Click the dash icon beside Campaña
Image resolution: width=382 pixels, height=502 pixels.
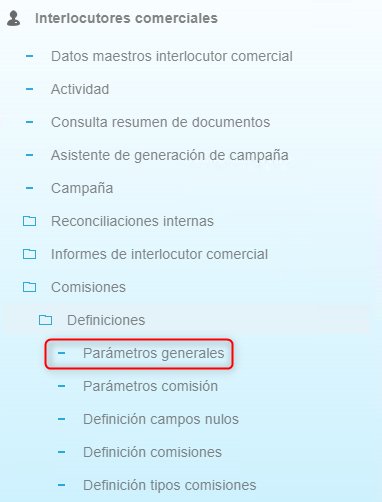[x=29, y=188]
